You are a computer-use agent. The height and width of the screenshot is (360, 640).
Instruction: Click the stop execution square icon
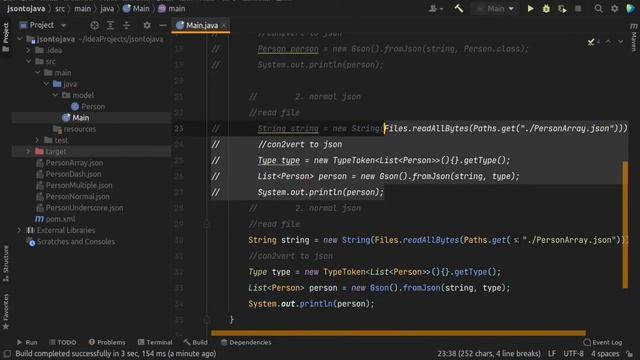(578, 9)
